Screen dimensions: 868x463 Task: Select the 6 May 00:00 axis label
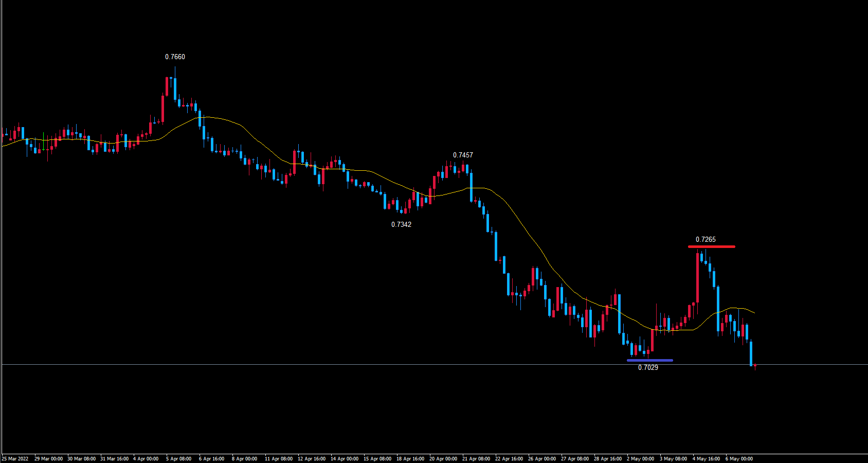pyautogui.click(x=739, y=459)
